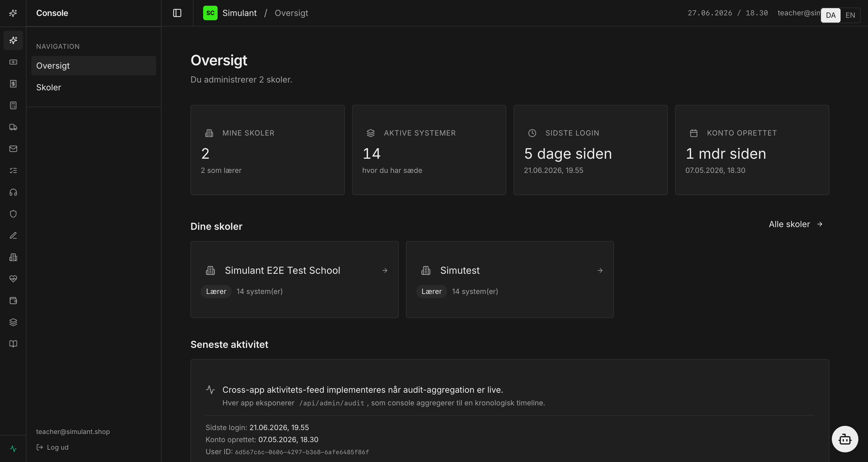Open the mail envelope icon in sidebar
The image size is (868, 462).
click(13, 149)
